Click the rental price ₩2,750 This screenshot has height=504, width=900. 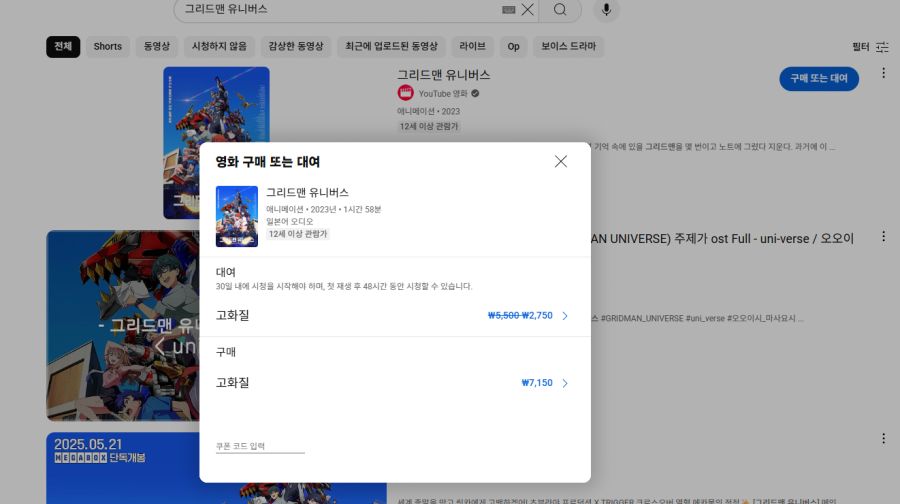click(537, 316)
